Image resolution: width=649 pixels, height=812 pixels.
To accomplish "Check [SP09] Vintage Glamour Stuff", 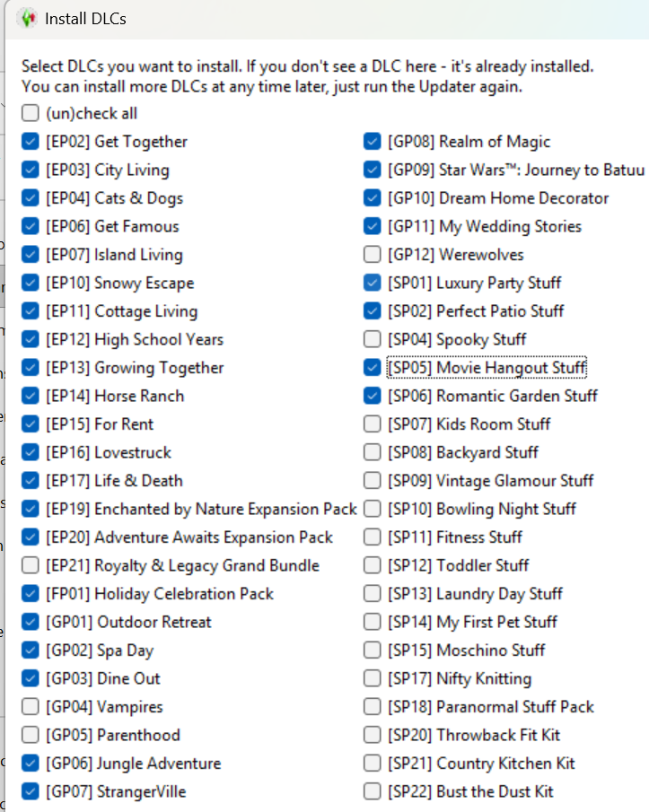I will (372, 480).
